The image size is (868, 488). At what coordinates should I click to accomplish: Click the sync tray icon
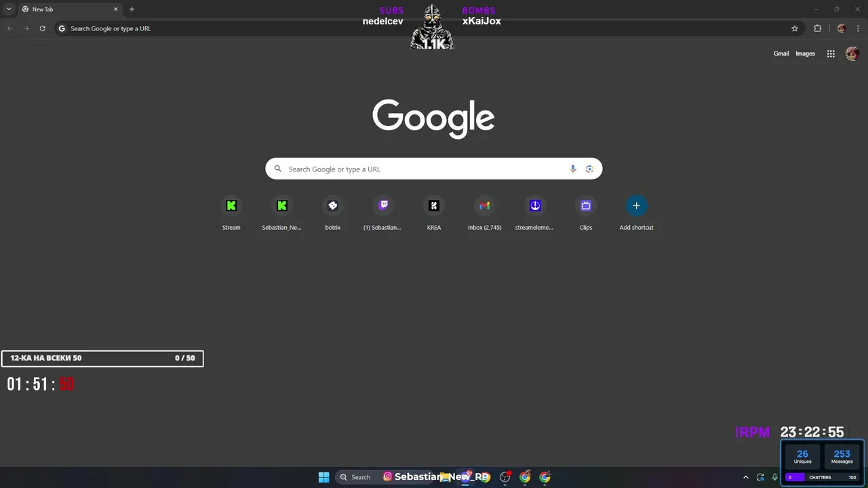point(760,477)
